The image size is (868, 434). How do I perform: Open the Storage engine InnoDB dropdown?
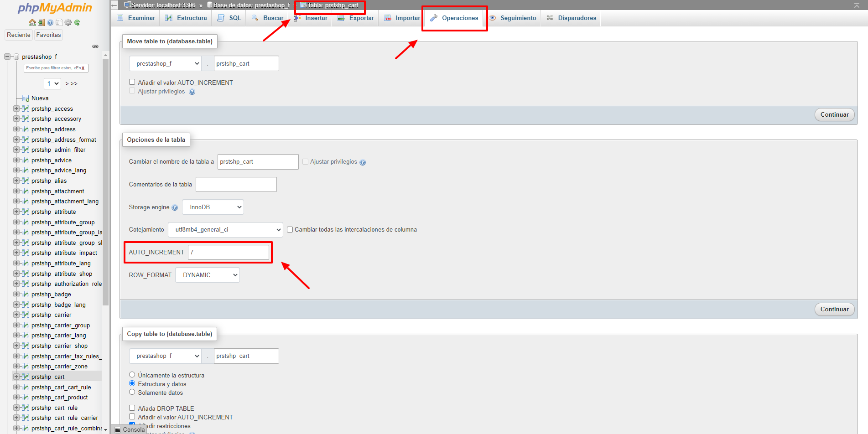(x=213, y=207)
